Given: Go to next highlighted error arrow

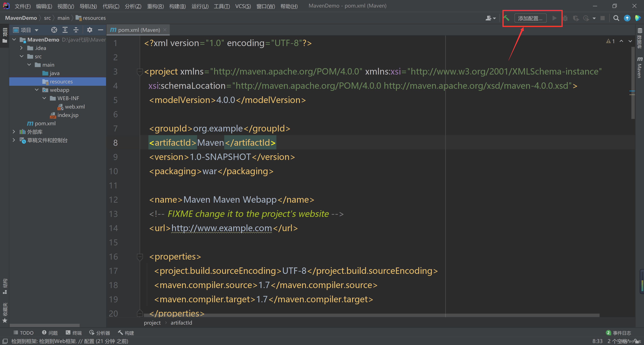Looking at the screenshot, I should point(630,41).
